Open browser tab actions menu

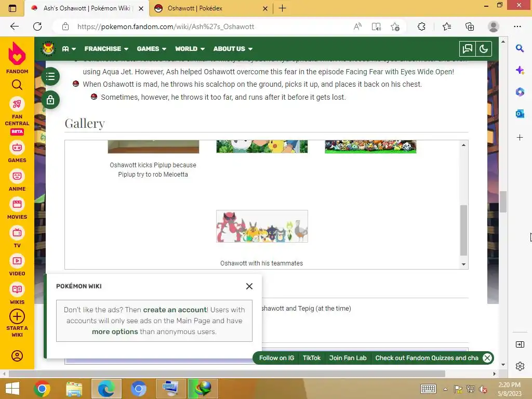coord(12,8)
